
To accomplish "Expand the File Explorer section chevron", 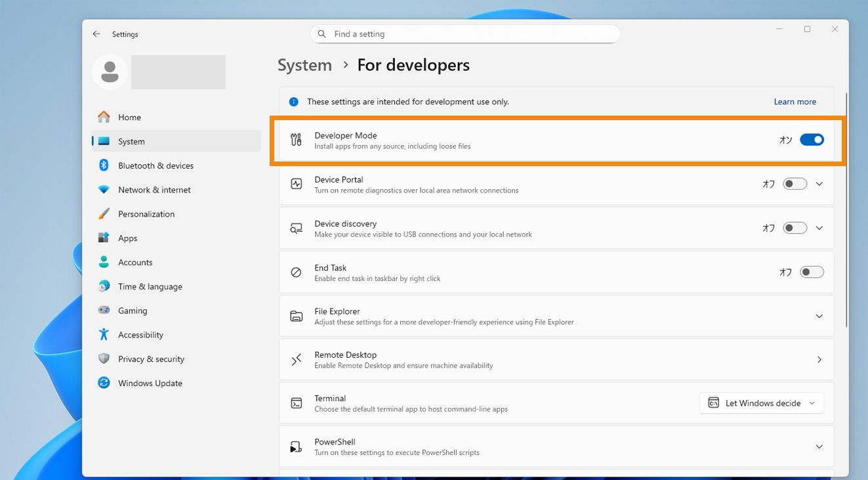I will (819, 316).
